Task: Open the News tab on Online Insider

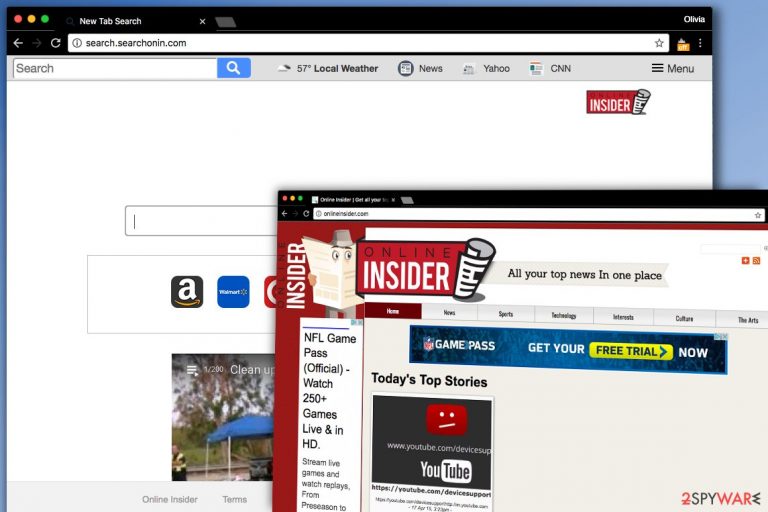Action: (449, 313)
